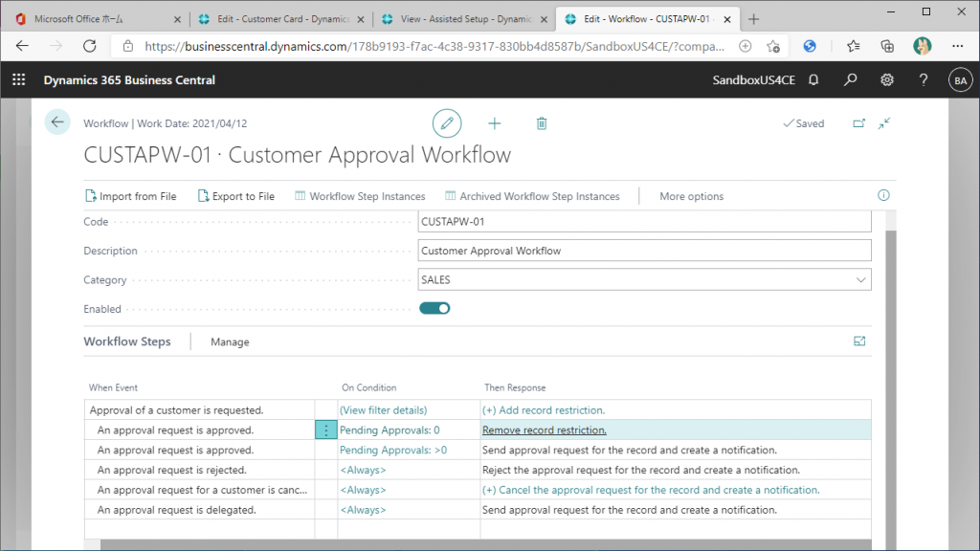980x551 pixels.
Task: Select 'An approval request is delegated.' event
Action: click(177, 511)
